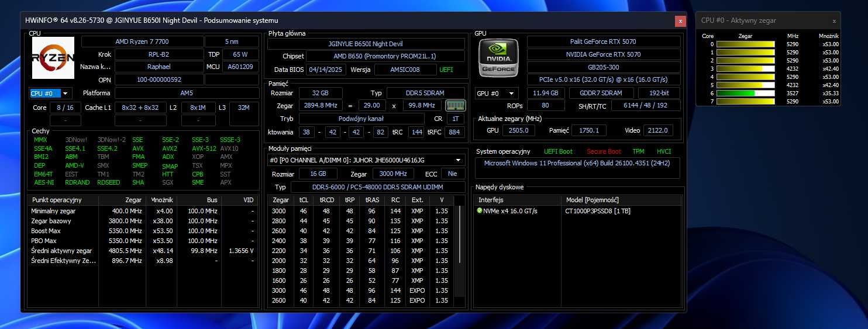Click the AMD Ryzen 7 7700 field
Image resolution: width=868 pixels, height=329 pixels.
pyautogui.click(x=142, y=41)
